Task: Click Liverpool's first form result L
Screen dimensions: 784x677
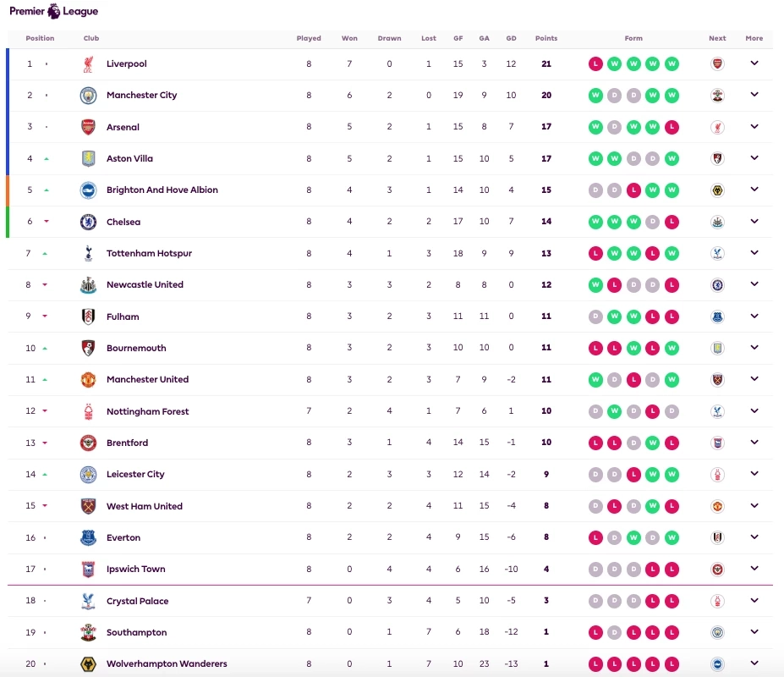Action: coord(596,63)
